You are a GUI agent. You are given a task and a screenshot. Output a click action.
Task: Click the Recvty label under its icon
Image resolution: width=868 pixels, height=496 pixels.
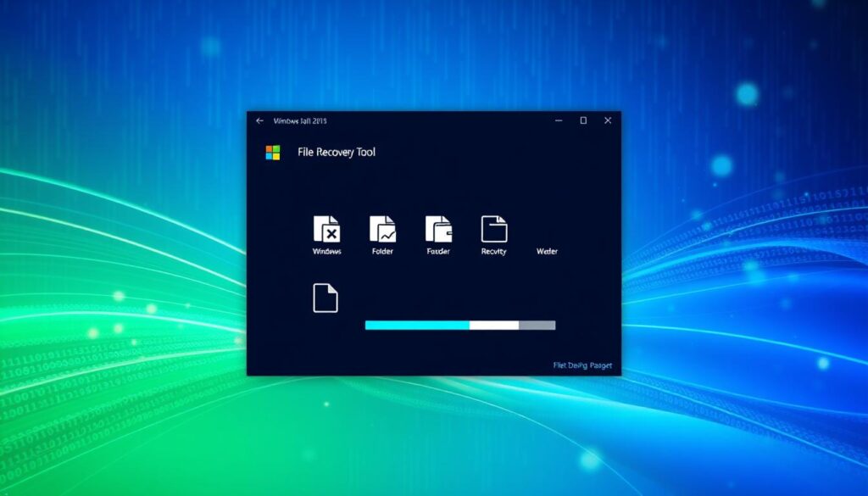(494, 251)
